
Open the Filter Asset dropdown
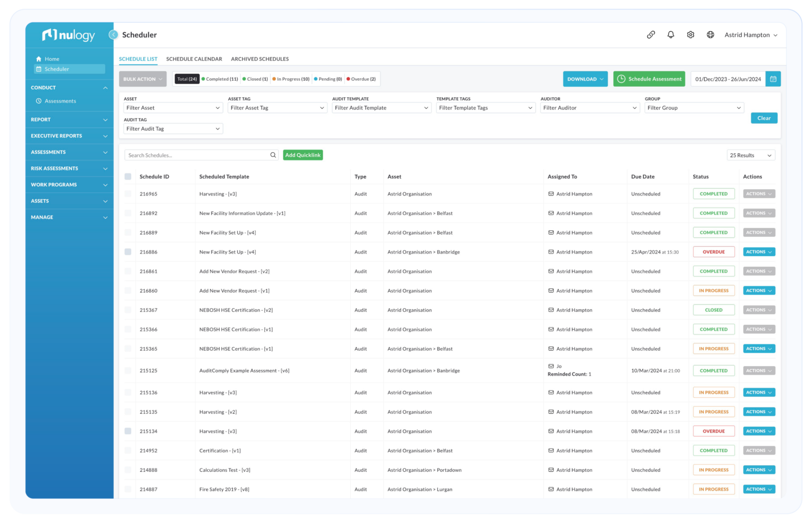pos(173,108)
